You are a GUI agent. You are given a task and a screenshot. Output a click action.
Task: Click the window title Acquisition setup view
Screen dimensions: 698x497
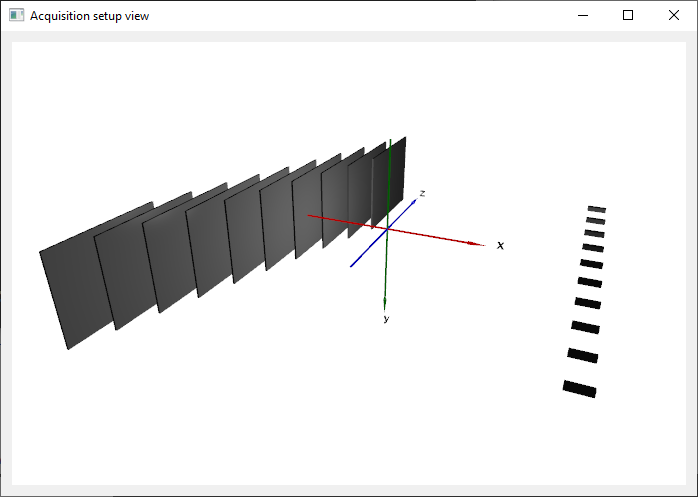89,16
